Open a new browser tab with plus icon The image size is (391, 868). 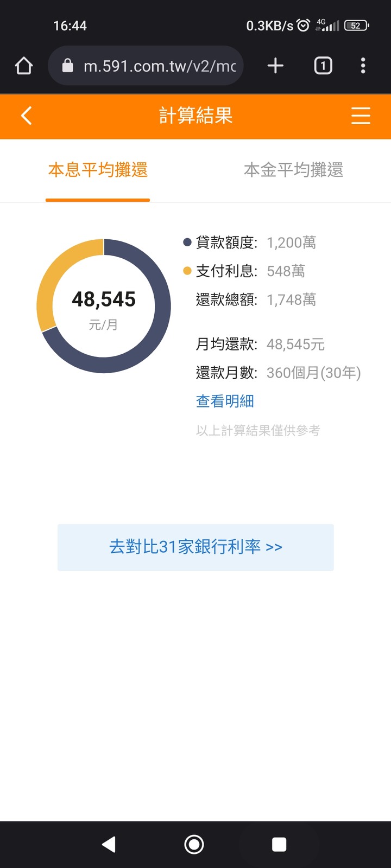coord(275,66)
